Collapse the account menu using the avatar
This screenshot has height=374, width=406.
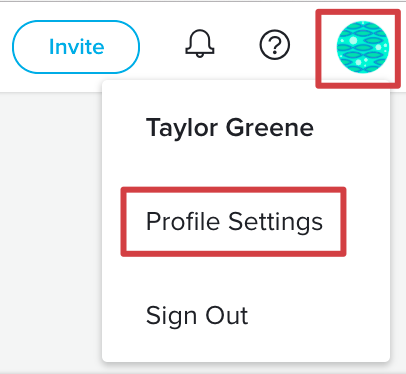pos(363,47)
